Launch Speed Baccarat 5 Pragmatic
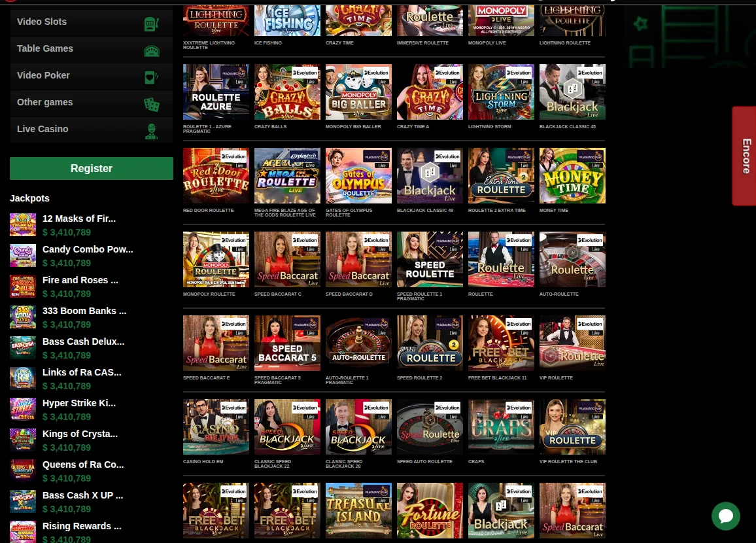Screen dimensions: 756x543 tap(287, 343)
